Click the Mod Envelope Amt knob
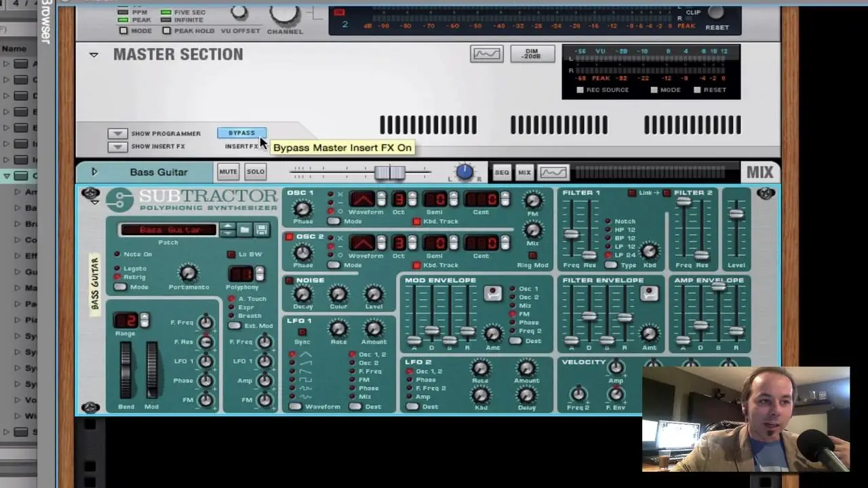This screenshot has height=488, width=868. [x=493, y=333]
